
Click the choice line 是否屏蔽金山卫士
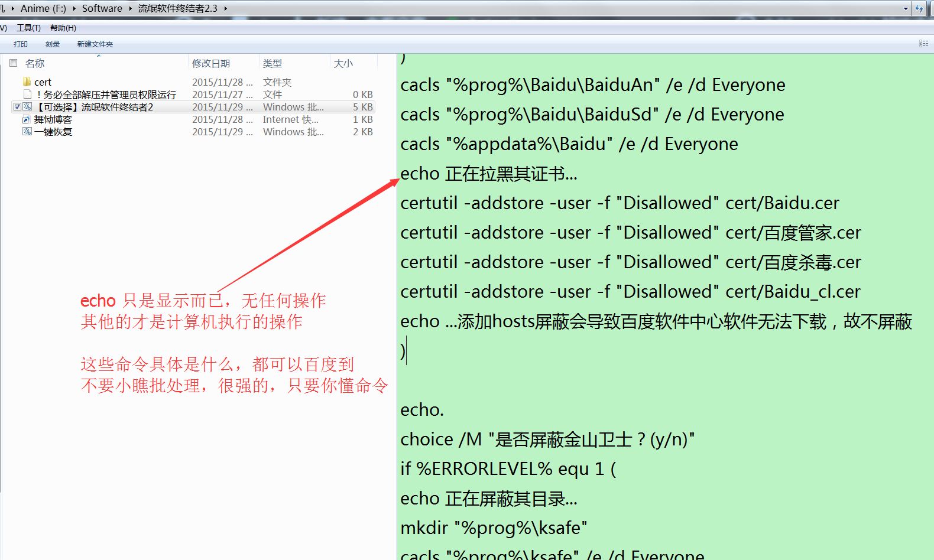pos(547,439)
